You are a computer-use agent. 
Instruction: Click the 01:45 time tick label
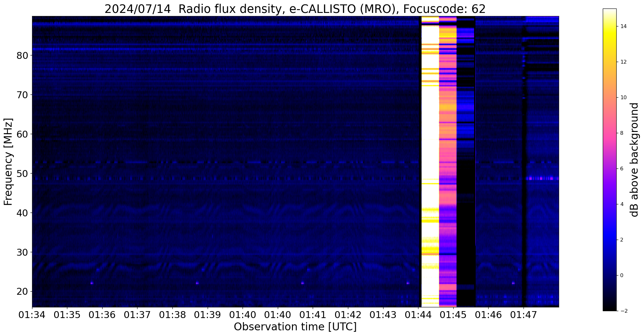click(453, 314)
